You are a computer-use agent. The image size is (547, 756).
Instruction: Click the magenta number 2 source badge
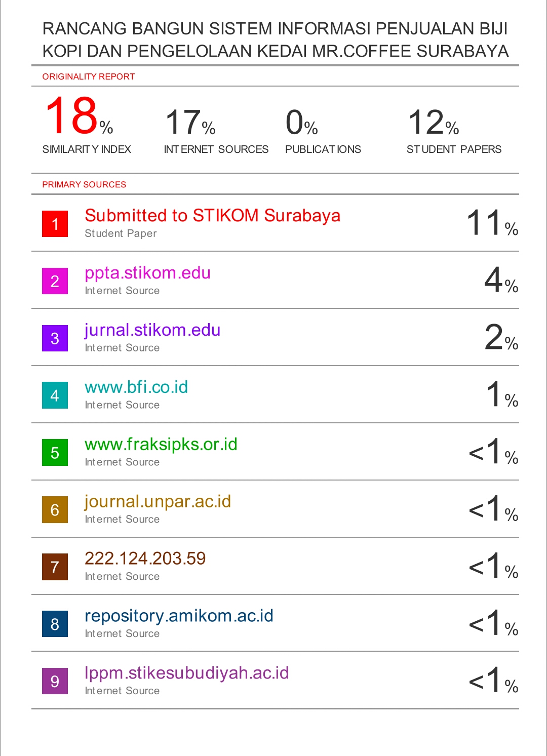(x=55, y=281)
